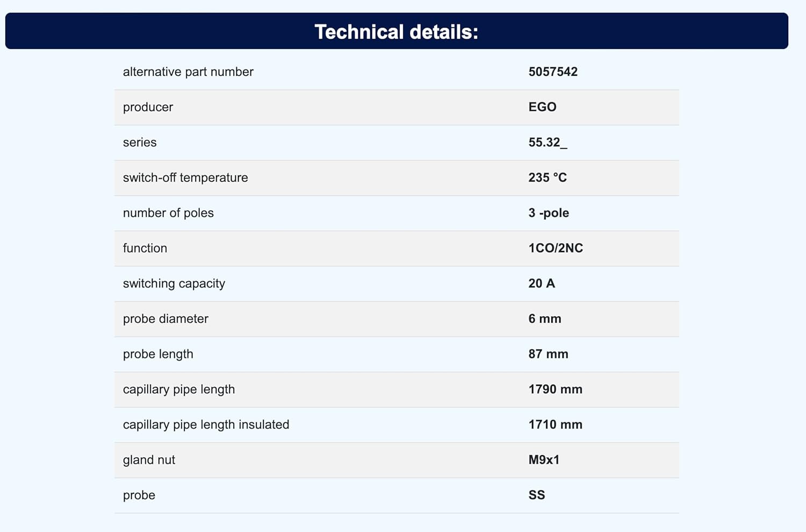Select the 3 -pole value

coord(549,213)
